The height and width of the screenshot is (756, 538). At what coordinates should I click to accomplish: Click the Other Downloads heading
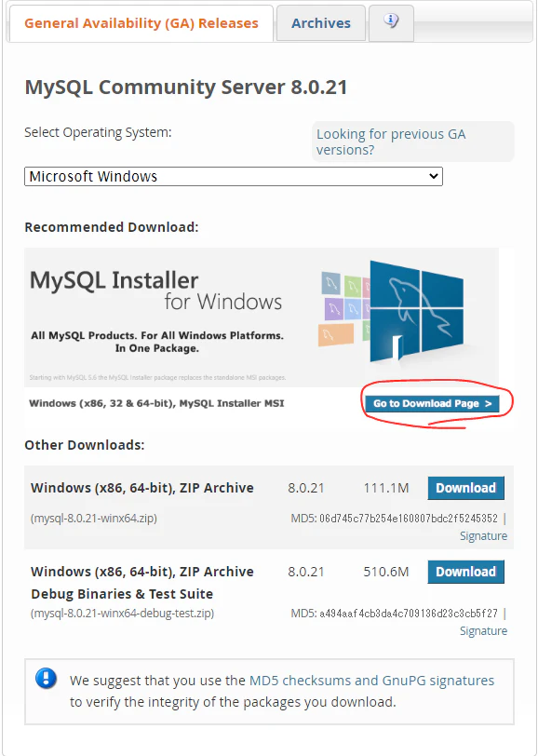click(x=85, y=444)
